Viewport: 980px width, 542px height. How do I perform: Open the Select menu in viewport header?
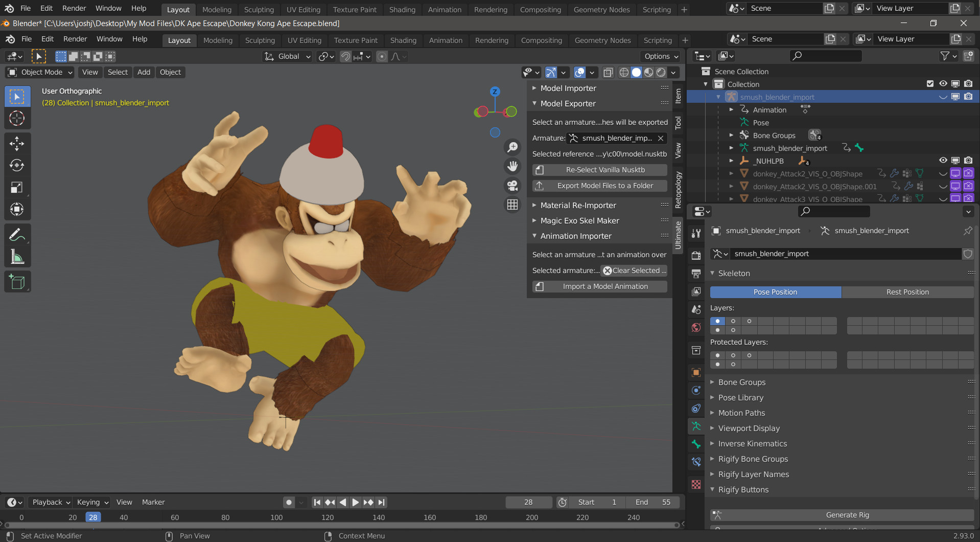pos(118,72)
